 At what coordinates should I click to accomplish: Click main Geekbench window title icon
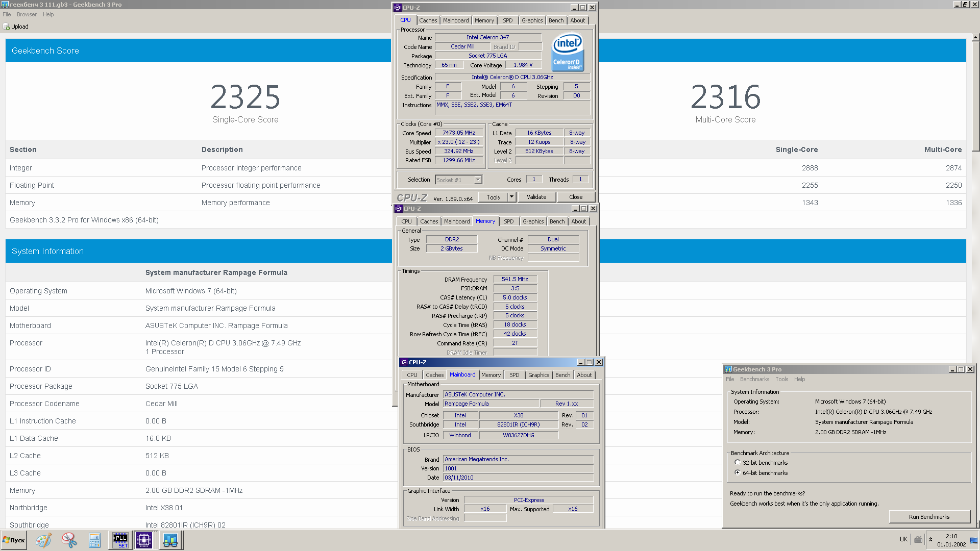pyautogui.click(x=5, y=5)
